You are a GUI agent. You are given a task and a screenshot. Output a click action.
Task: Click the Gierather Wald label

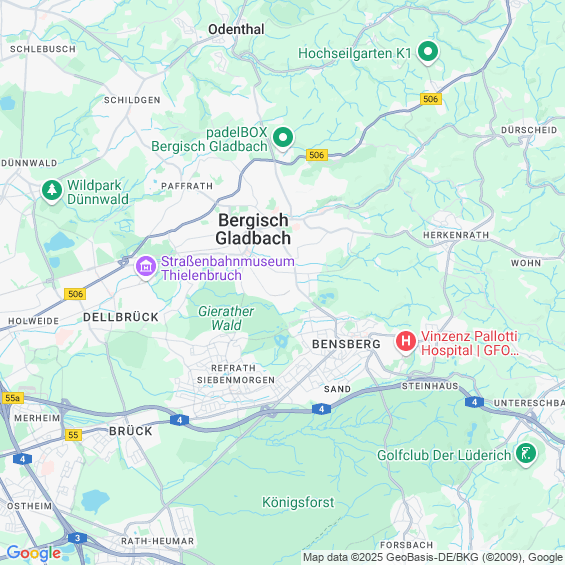226,318
